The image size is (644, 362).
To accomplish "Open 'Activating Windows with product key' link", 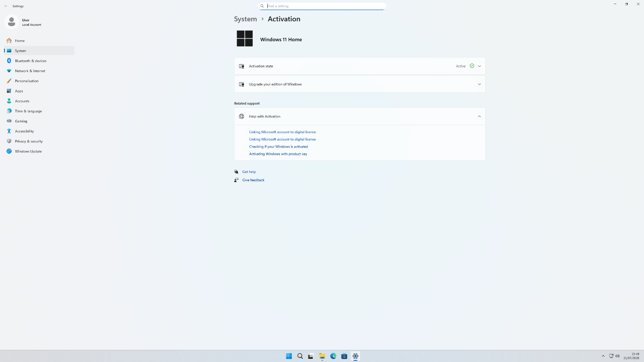I will (x=278, y=154).
